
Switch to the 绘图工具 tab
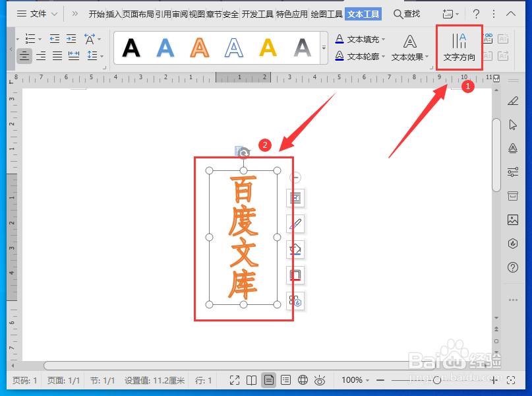click(x=326, y=14)
